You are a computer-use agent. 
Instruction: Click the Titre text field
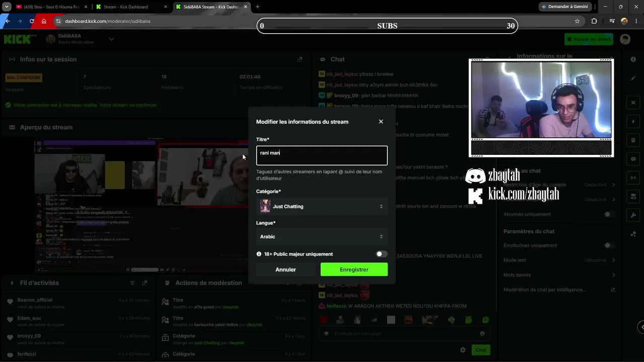(322, 155)
